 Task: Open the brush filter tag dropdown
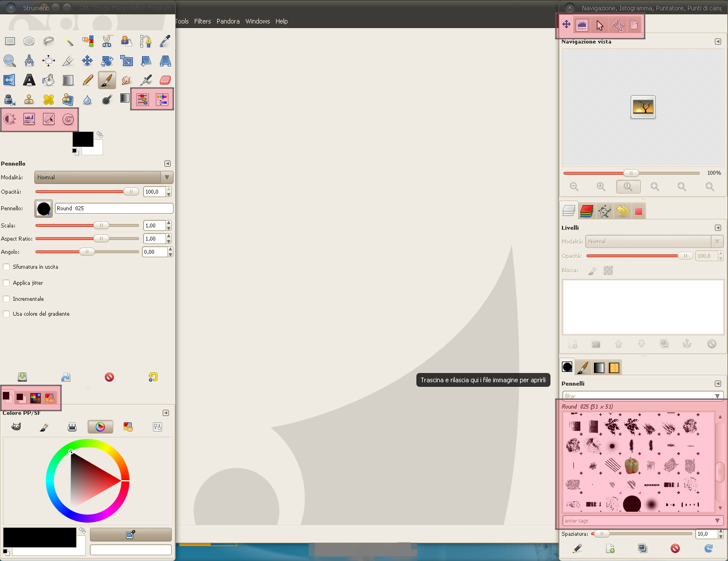tap(717, 395)
